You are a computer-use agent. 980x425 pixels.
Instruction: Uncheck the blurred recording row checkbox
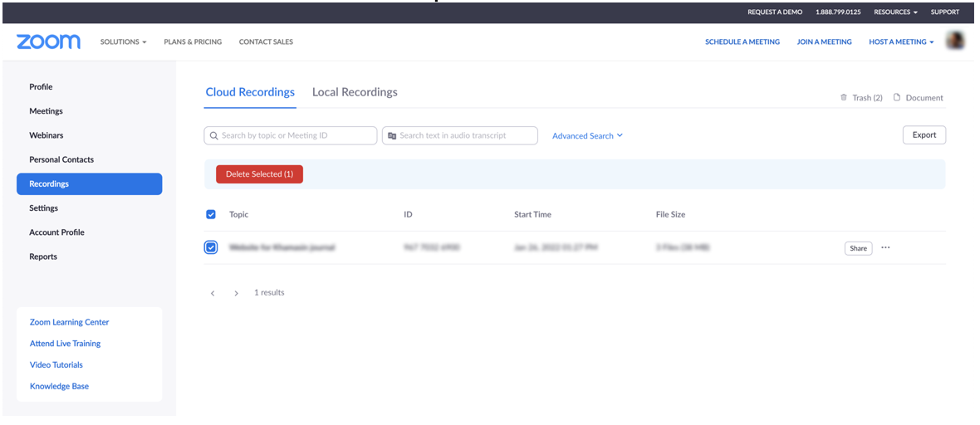pos(211,247)
